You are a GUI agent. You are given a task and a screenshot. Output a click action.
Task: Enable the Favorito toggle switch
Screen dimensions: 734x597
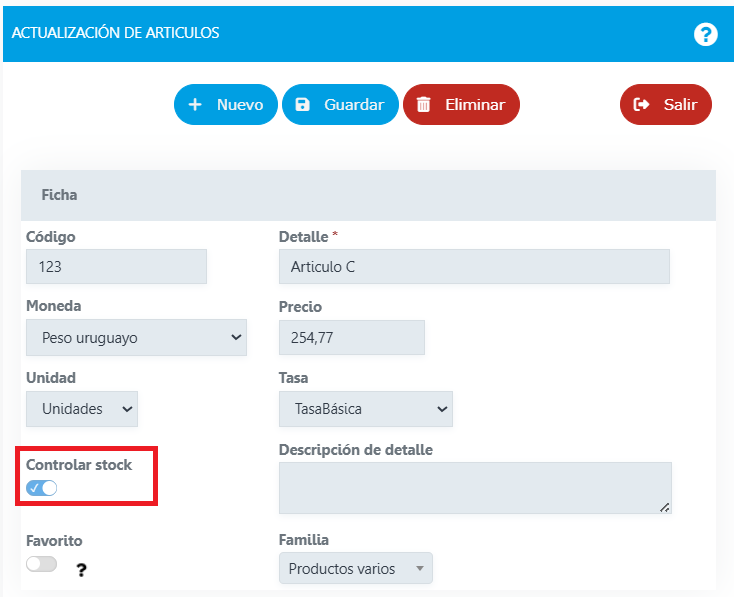point(42,564)
